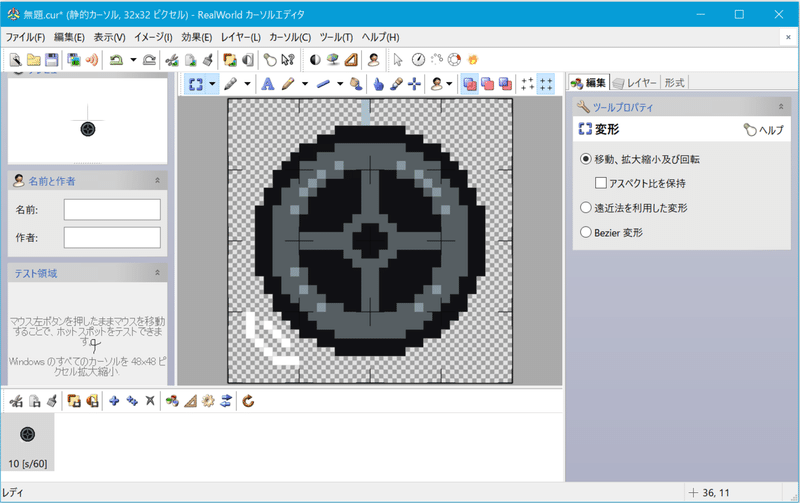Switch to the レイヤー tab
800x503 pixels.
point(635,83)
